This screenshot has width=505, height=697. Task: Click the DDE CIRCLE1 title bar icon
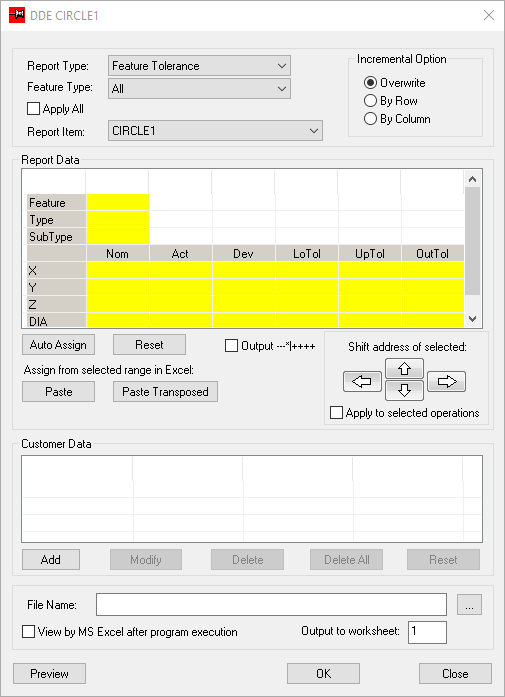pyautogui.click(x=17, y=15)
